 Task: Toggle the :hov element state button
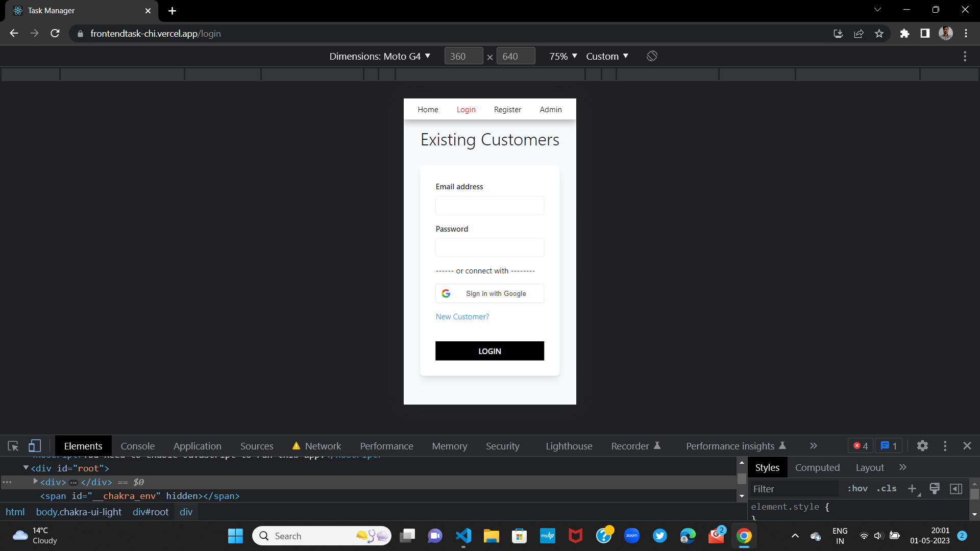click(x=857, y=489)
